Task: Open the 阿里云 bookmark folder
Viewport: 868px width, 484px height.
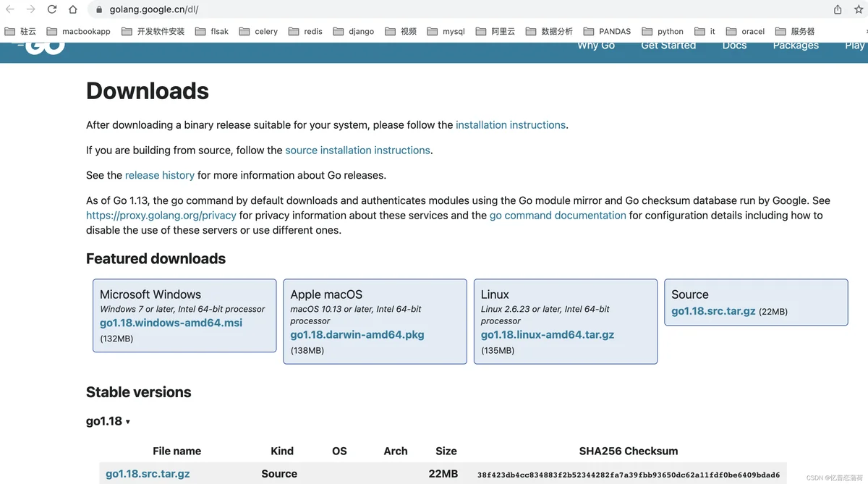Action: point(495,31)
